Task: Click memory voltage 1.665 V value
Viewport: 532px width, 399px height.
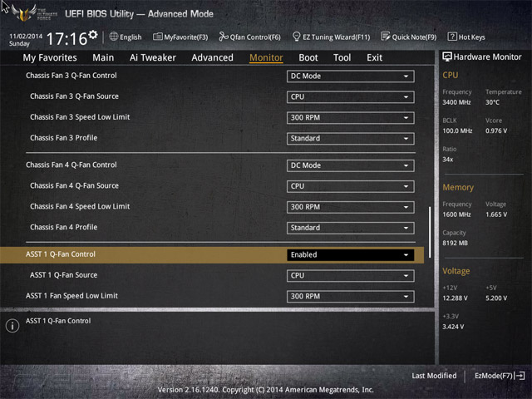Action: coord(496,214)
